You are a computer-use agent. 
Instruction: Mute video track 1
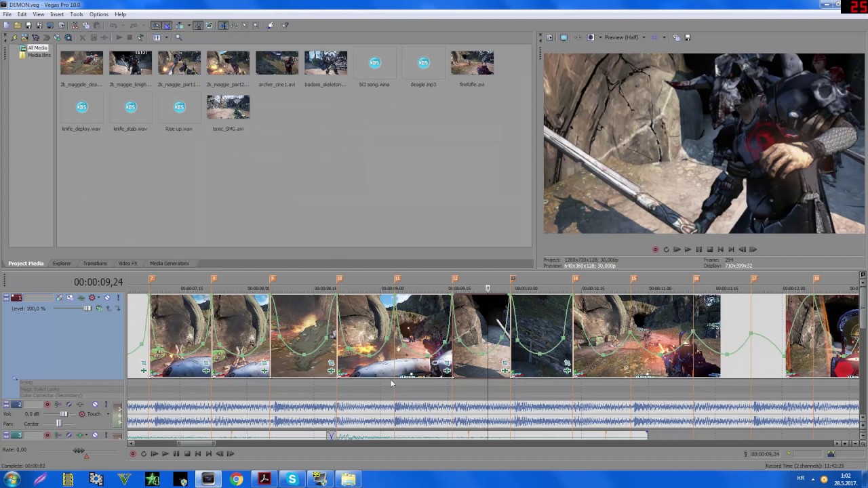click(x=107, y=298)
